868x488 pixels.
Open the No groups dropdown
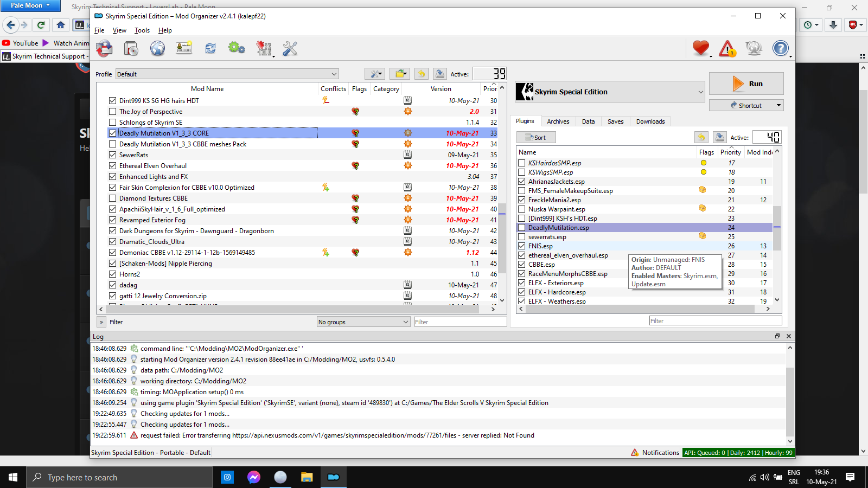click(x=363, y=322)
